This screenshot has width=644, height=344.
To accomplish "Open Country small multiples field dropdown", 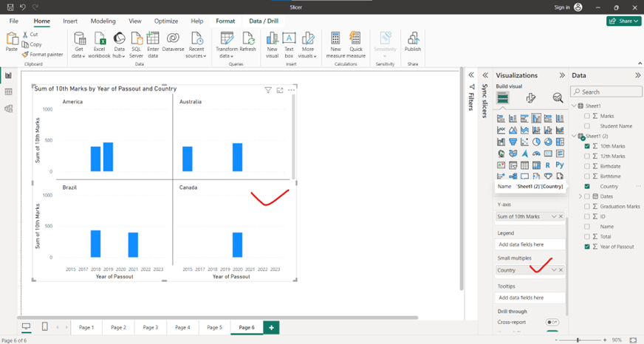I will (x=553, y=270).
